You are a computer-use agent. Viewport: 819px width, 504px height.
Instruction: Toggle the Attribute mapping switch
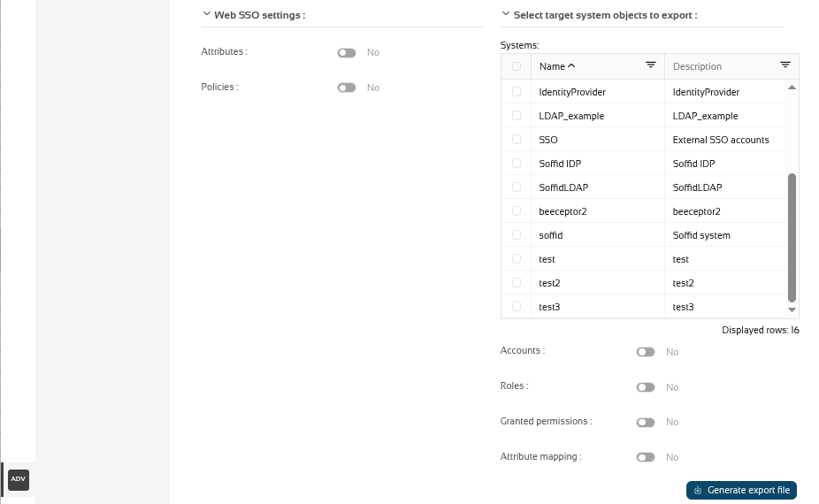click(646, 457)
